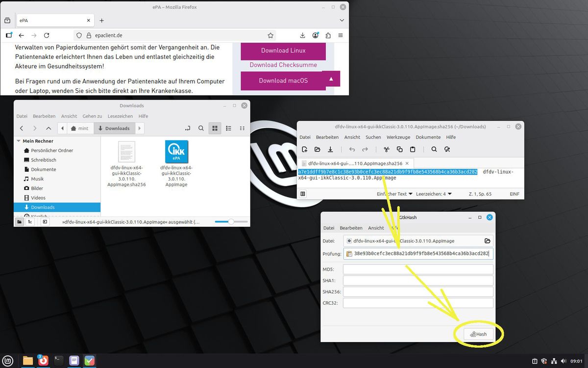This screenshot has height=368, width=588.
Task: Toggle path location entry icon in file manager
Action: pos(187,128)
